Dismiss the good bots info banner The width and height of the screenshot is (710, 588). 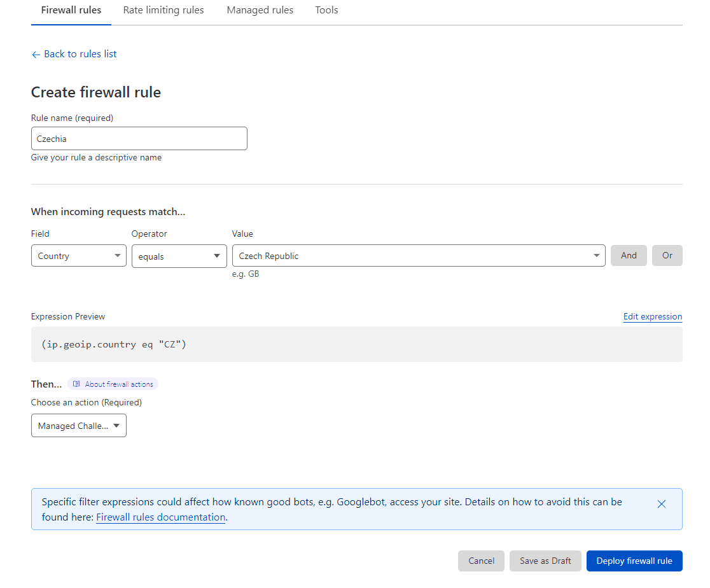click(x=662, y=504)
